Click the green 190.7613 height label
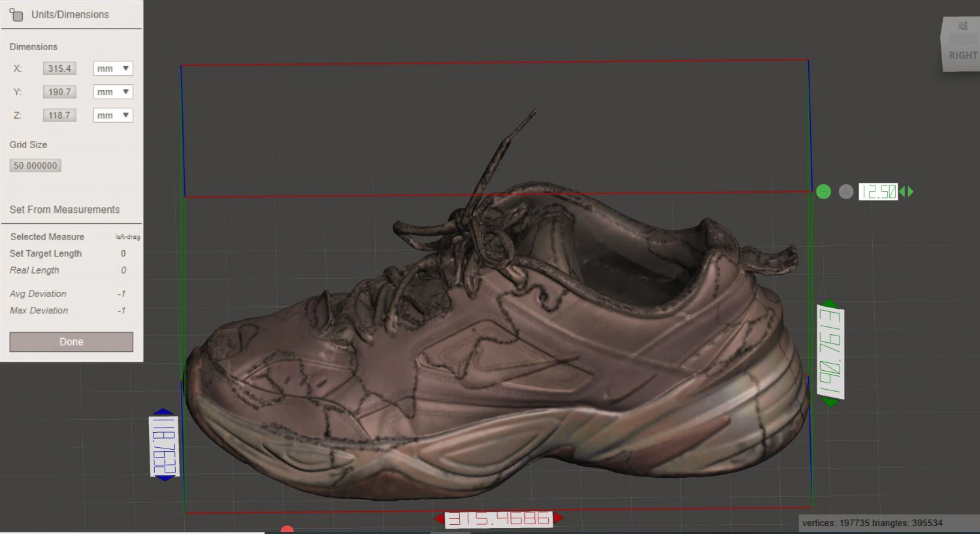Screen dimensions: 980x534 pos(830,352)
